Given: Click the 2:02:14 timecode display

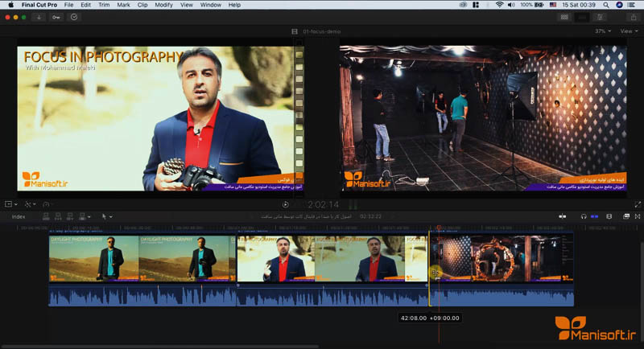Looking at the screenshot, I should [x=324, y=204].
